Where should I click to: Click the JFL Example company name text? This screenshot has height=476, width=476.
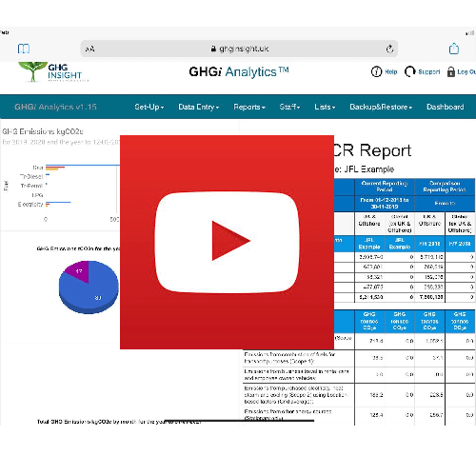(369, 169)
